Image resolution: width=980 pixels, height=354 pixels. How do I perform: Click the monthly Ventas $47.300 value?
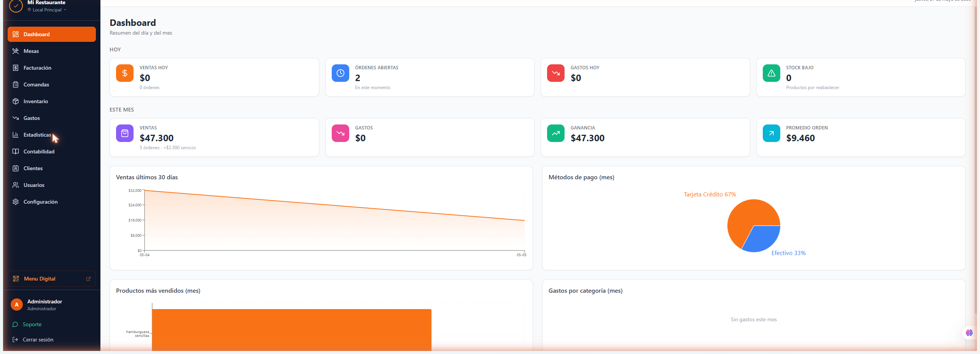click(x=157, y=138)
